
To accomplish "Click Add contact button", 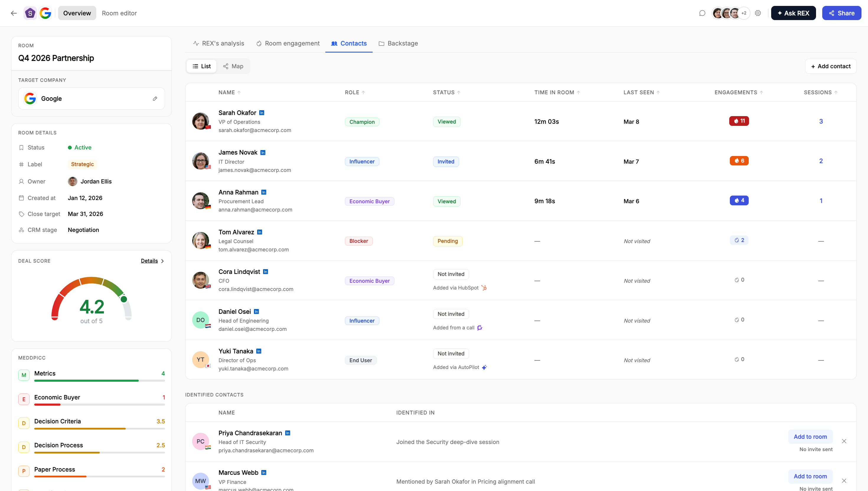I will coord(831,66).
